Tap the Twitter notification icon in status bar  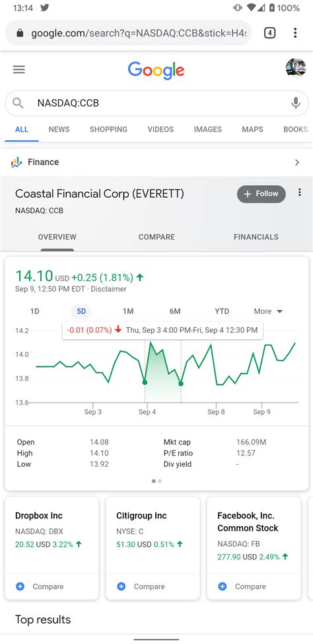pyautogui.click(x=45, y=7)
